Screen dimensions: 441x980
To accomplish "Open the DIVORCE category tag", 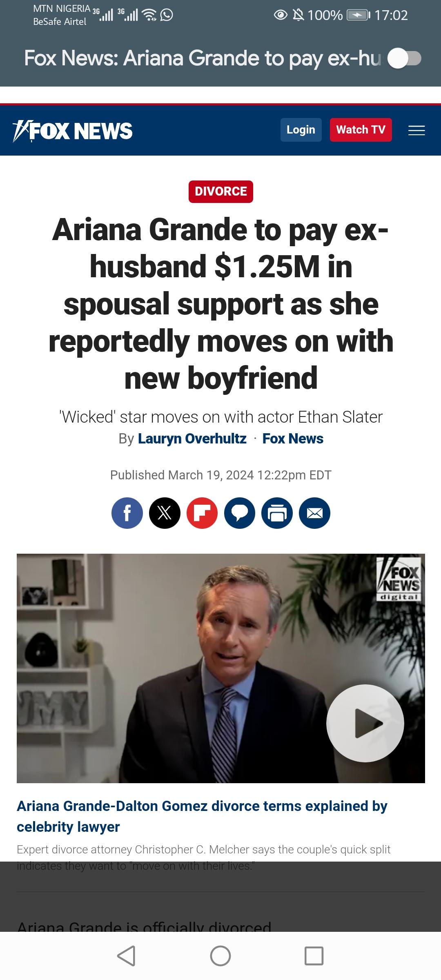I will [221, 192].
